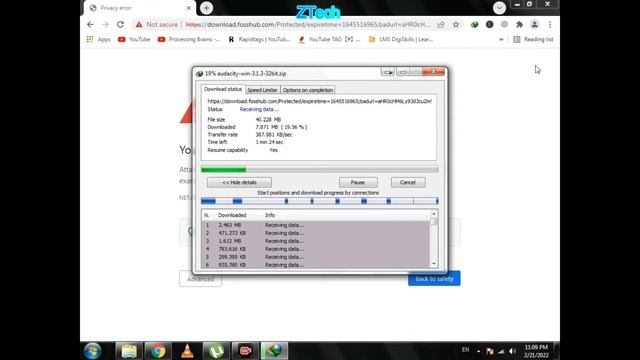640x360 pixels.
Task: Open the network signal tray icon
Action: [x=501, y=351]
